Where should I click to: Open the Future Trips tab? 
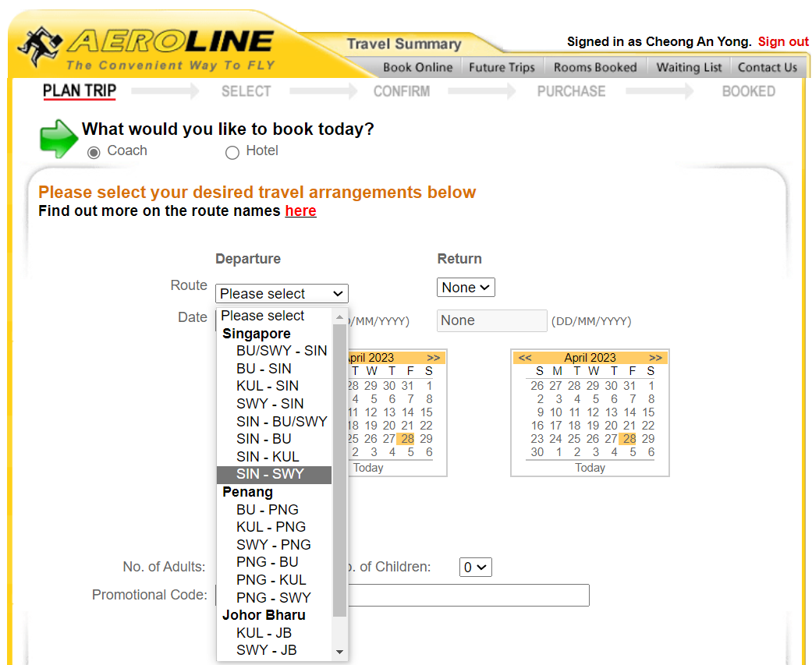tap(502, 67)
